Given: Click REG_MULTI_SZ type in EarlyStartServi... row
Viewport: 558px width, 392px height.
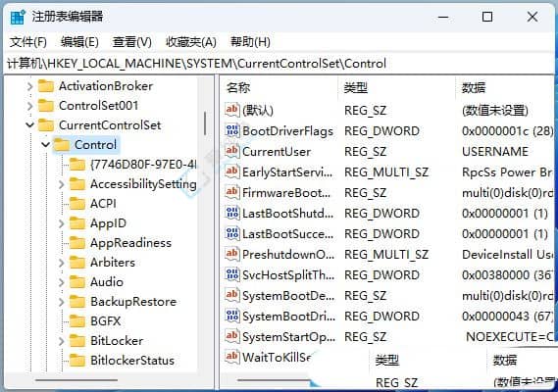Looking at the screenshot, I should pyautogui.click(x=386, y=172).
